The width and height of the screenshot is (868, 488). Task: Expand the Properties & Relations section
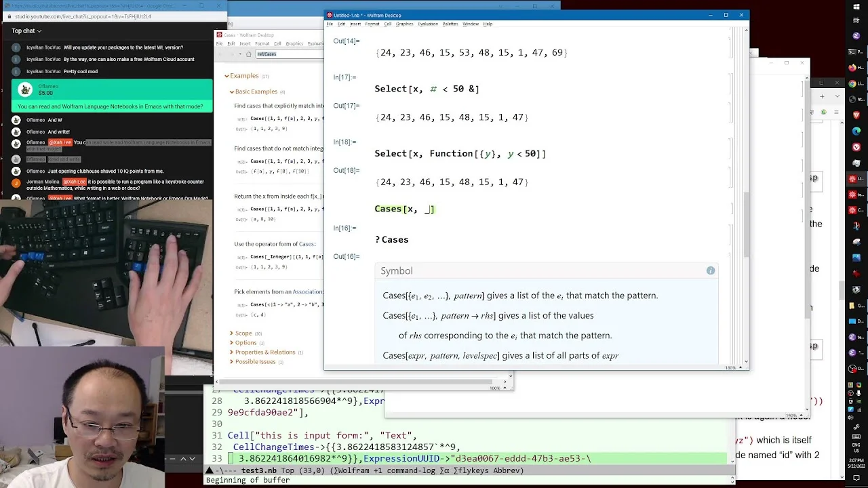265,352
